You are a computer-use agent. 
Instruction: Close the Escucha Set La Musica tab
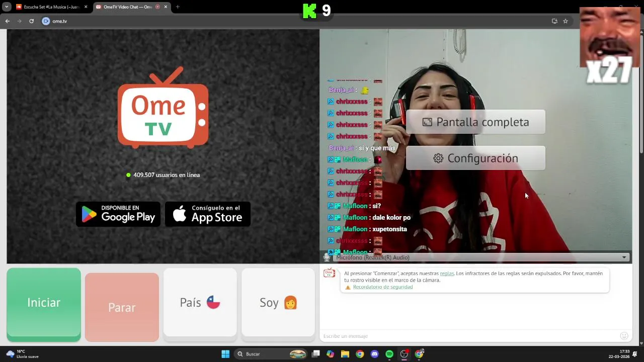coord(86,7)
